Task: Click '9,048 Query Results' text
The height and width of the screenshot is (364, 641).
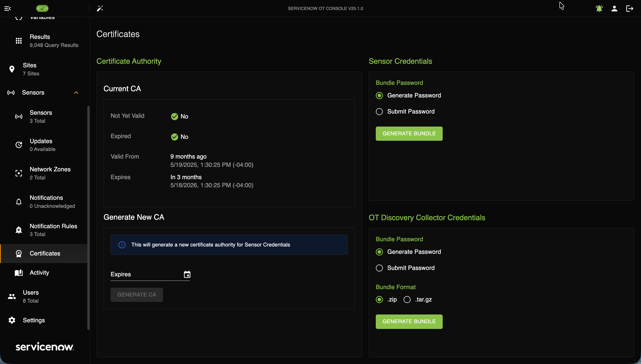Action: (54, 45)
